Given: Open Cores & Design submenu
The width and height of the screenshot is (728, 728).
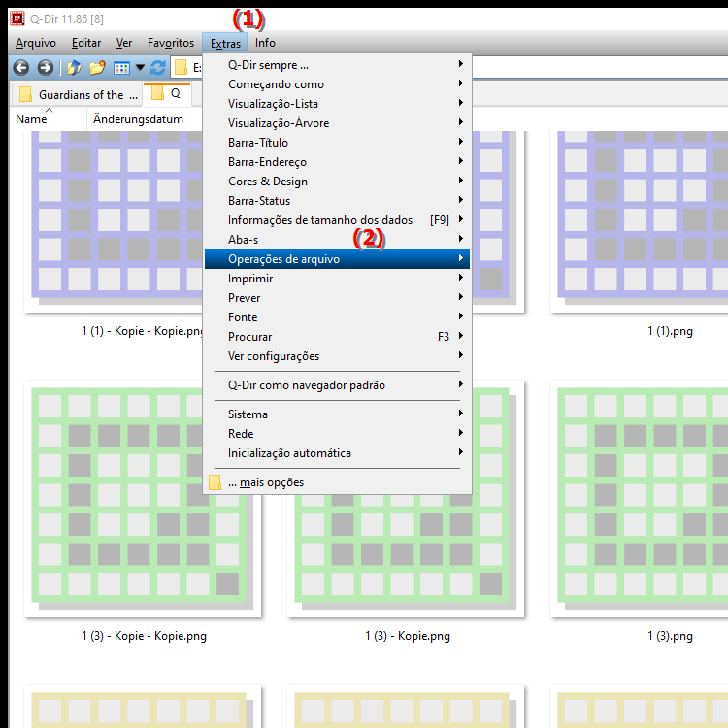Looking at the screenshot, I should (x=337, y=182).
